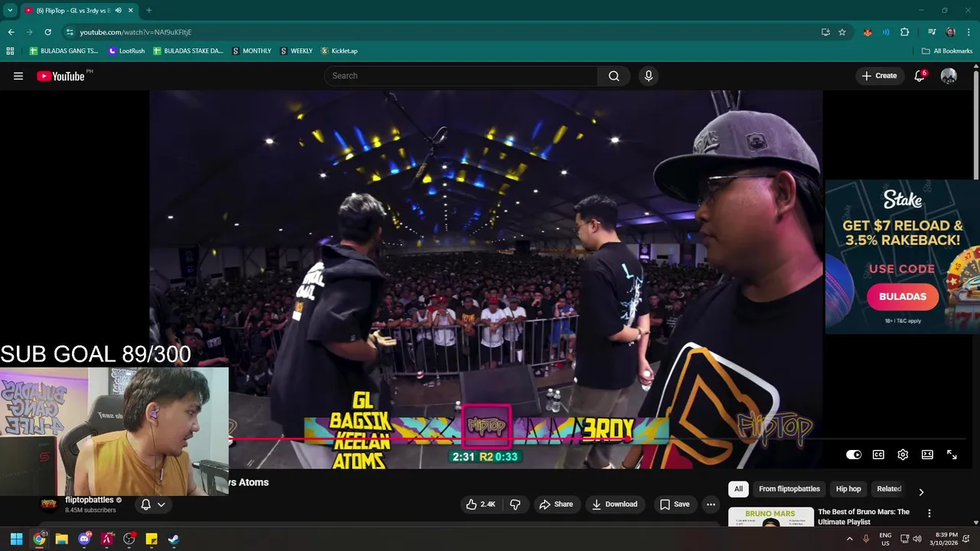Enter fullscreen mode in the video player

point(952,455)
